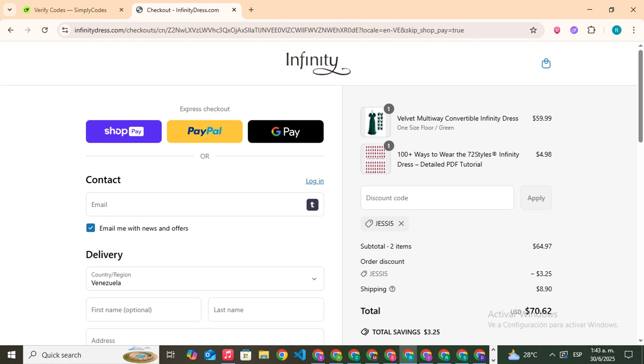Viewport: 644px width, 364px height.
Task: Switch to Verify Codes — SimplyCodes tab
Action: pos(74,10)
